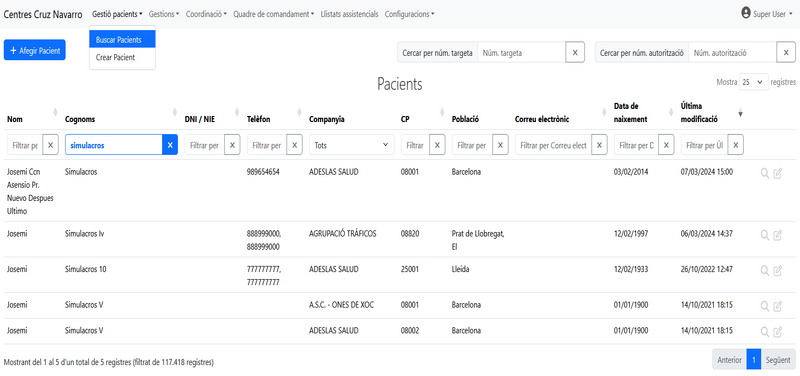800x376 pixels.
Task: View patient with postal code 08002
Action: pos(764,332)
